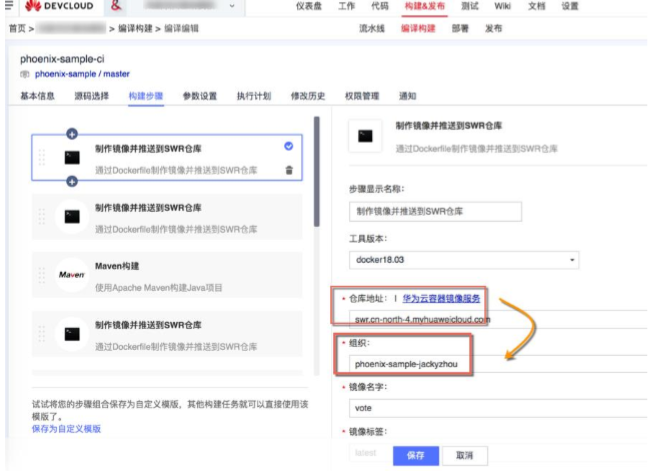Grab drag handle of the selected step
This screenshot has height=475, width=656.
pos(41,158)
